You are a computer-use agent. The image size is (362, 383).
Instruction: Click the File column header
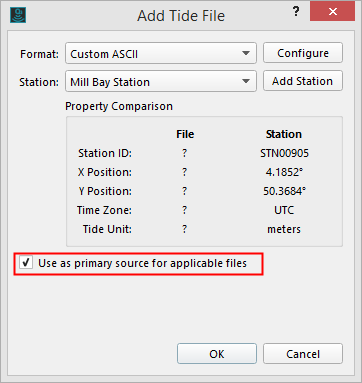point(185,134)
